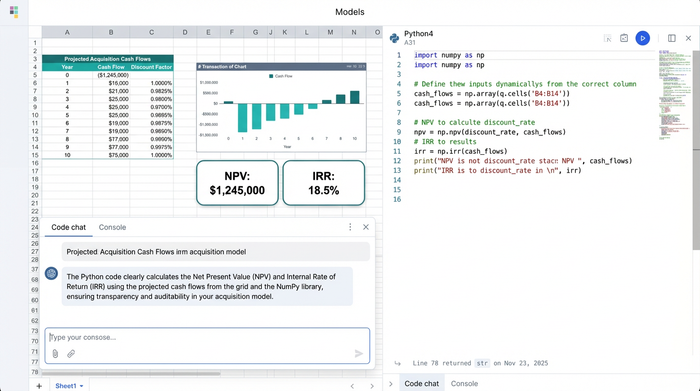The height and width of the screenshot is (391, 700).
Task: Click the IRR: 18.5% card
Action: point(323,183)
